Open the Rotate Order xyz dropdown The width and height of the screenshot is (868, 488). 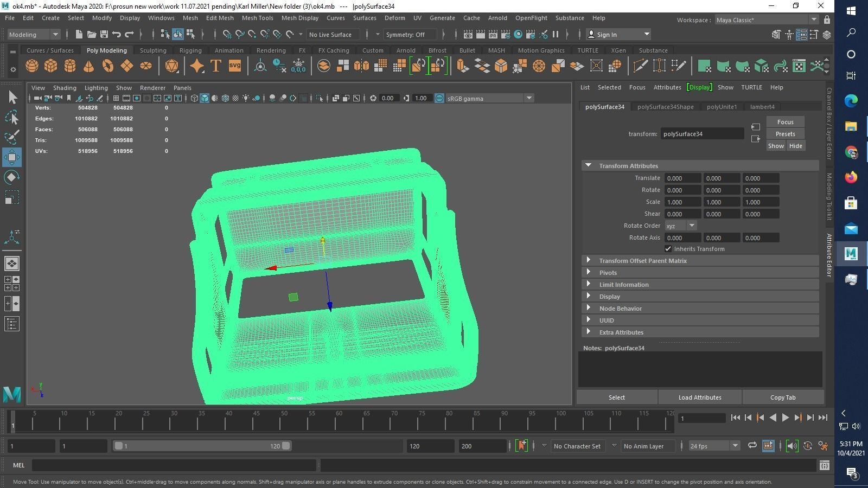click(x=681, y=226)
